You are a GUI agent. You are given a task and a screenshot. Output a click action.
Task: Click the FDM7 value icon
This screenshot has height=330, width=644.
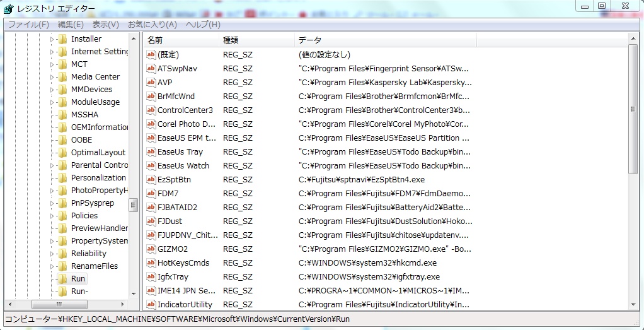tap(151, 193)
